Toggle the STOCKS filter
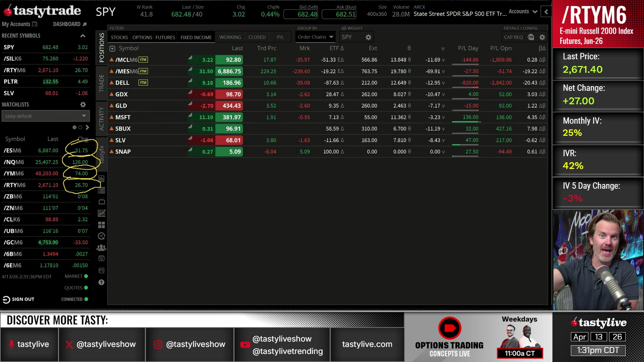 pyautogui.click(x=119, y=37)
